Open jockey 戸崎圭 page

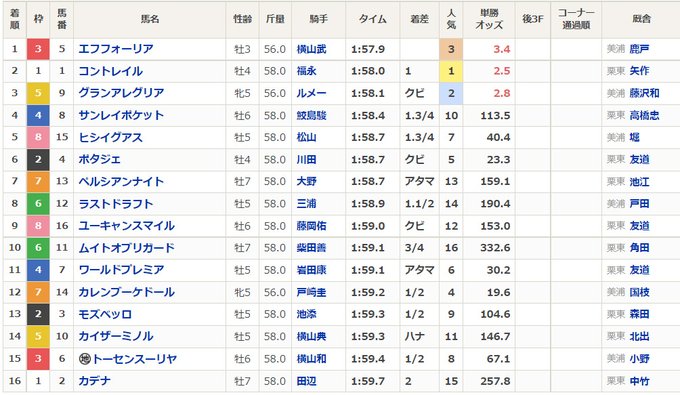pyautogui.click(x=311, y=292)
